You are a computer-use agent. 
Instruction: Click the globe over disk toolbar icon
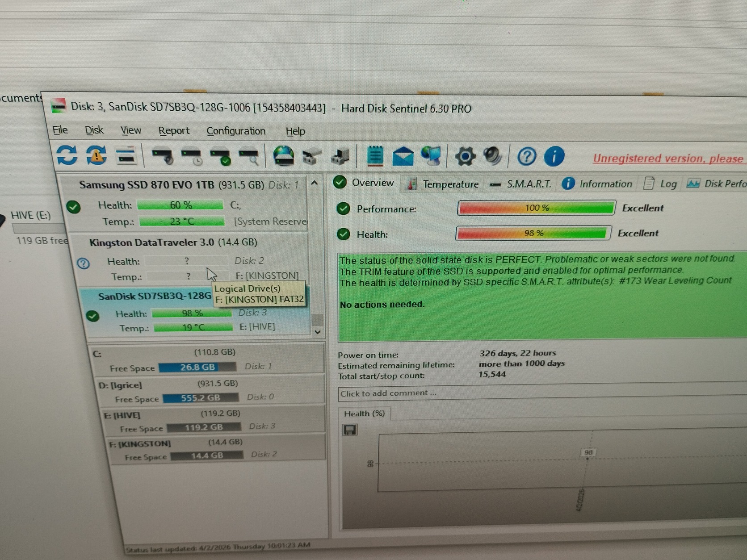click(x=284, y=157)
